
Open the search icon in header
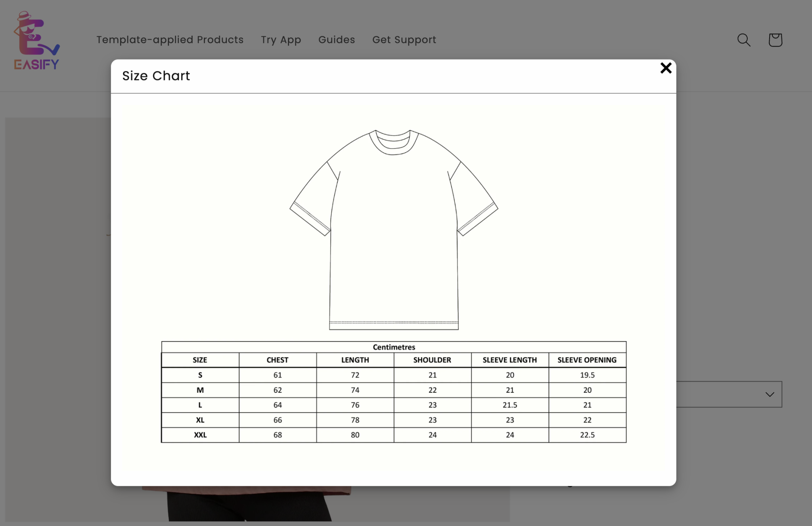(x=743, y=40)
